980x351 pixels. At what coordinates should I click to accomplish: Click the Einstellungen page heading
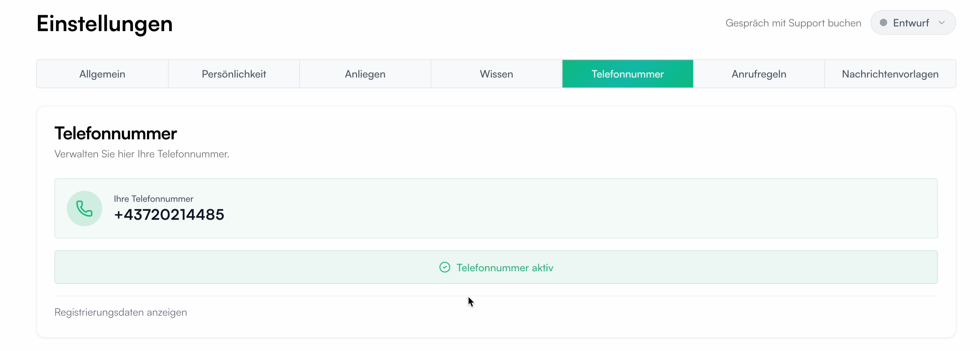click(105, 24)
